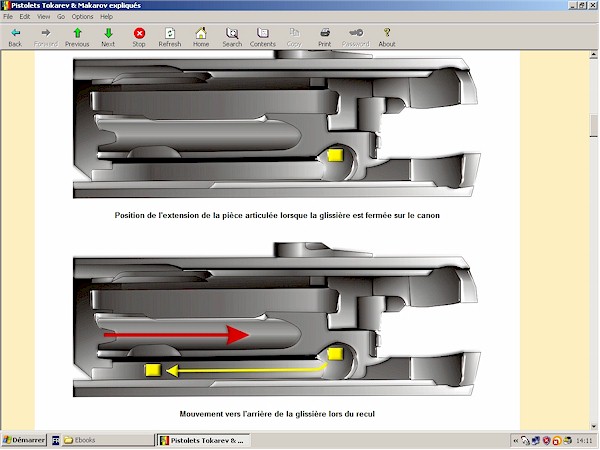Click the window title bar application icon
This screenshot has height=450, width=600.
point(5,5)
